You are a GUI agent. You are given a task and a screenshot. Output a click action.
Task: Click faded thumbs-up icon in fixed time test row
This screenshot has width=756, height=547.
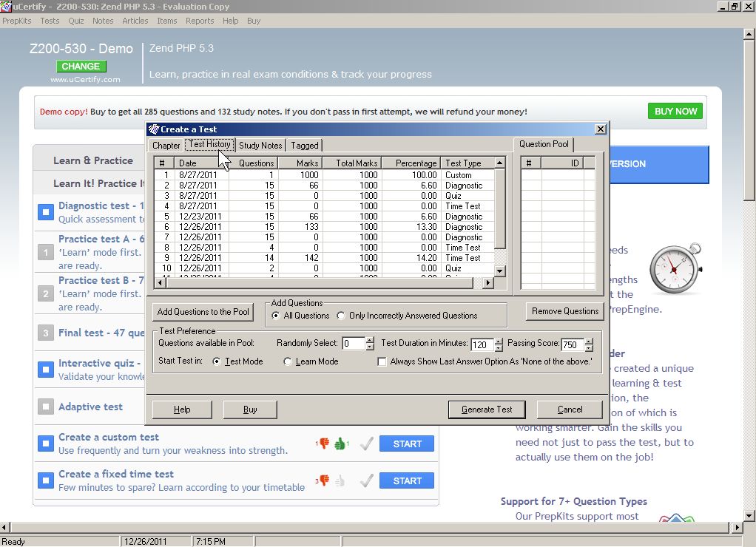tap(340, 480)
